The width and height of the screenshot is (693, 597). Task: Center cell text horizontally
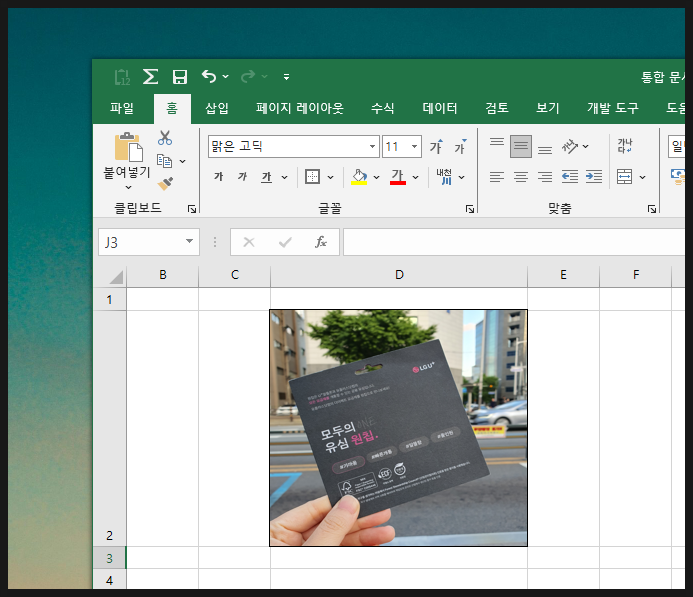[x=521, y=177]
